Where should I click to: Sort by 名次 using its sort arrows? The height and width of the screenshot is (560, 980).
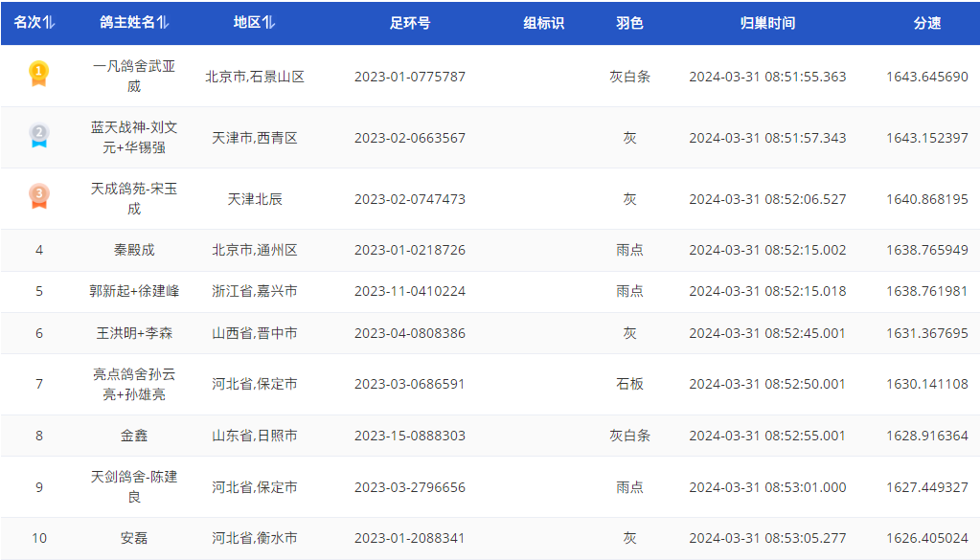coord(49,23)
